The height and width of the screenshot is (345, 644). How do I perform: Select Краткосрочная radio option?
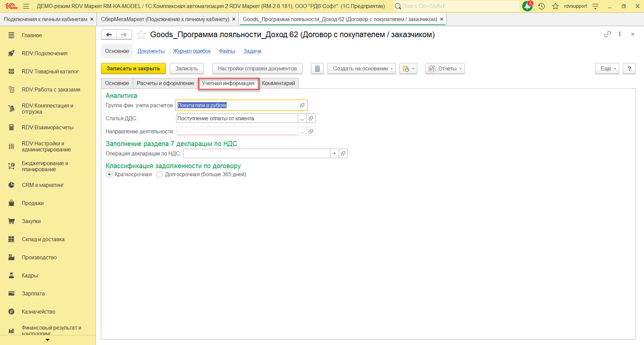point(109,175)
